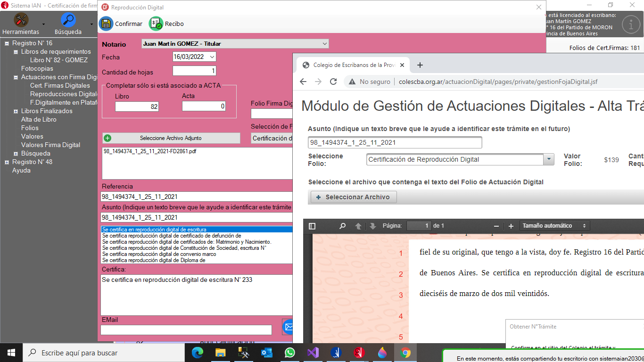Select Cert. Firmas Digitales tree item

[x=60, y=86]
